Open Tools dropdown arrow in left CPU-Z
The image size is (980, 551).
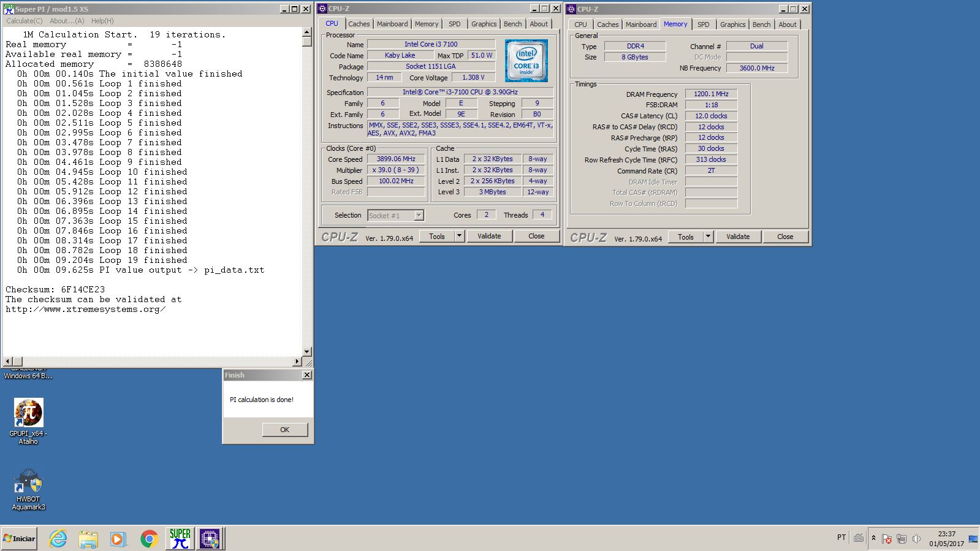pyautogui.click(x=459, y=236)
